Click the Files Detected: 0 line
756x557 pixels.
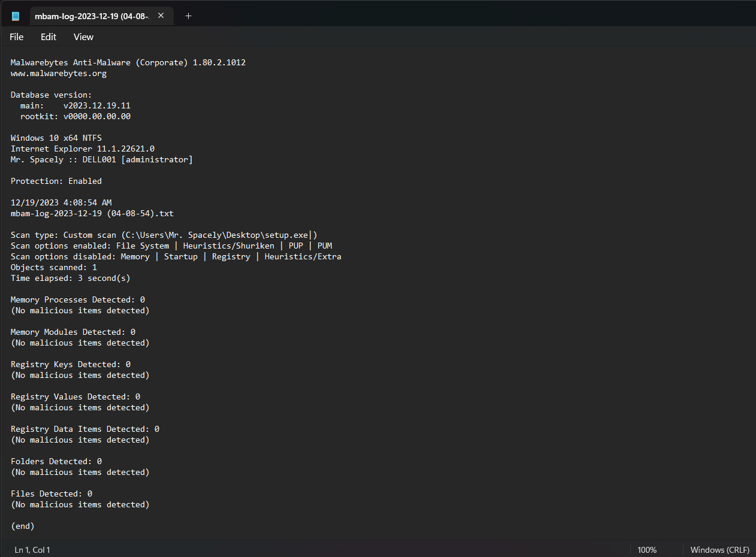point(52,494)
